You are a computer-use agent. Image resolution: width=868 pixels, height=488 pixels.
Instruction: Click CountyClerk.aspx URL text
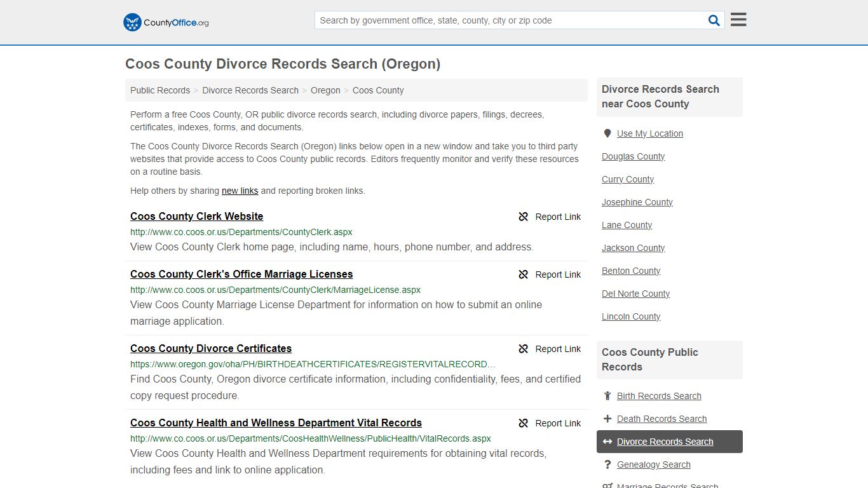[x=241, y=232]
